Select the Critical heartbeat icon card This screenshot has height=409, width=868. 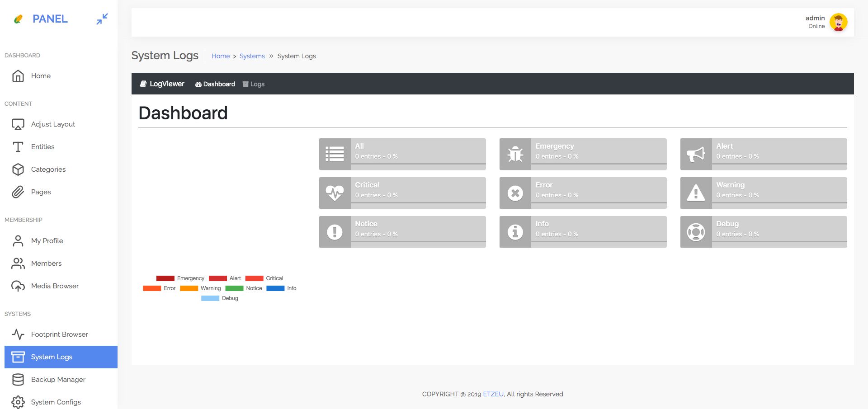pos(335,193)
